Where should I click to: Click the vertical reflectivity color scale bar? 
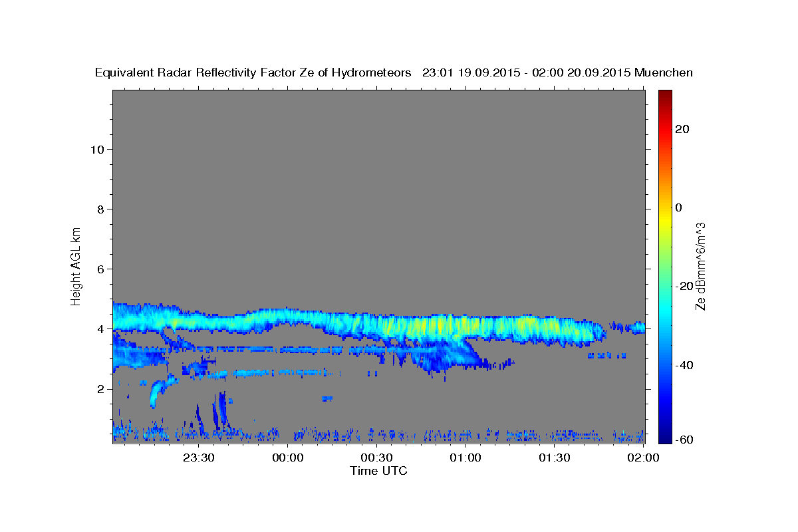[665, 266]
